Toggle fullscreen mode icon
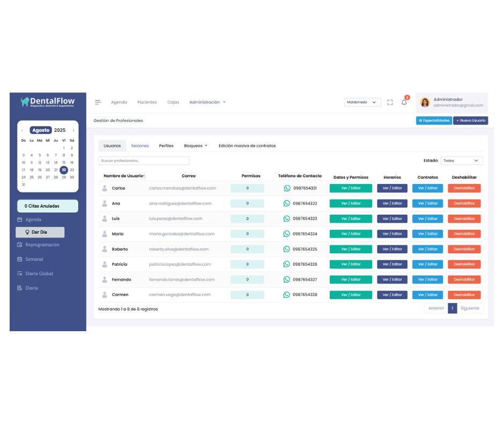This screenshot has height=424, width=504. point(390,103)
